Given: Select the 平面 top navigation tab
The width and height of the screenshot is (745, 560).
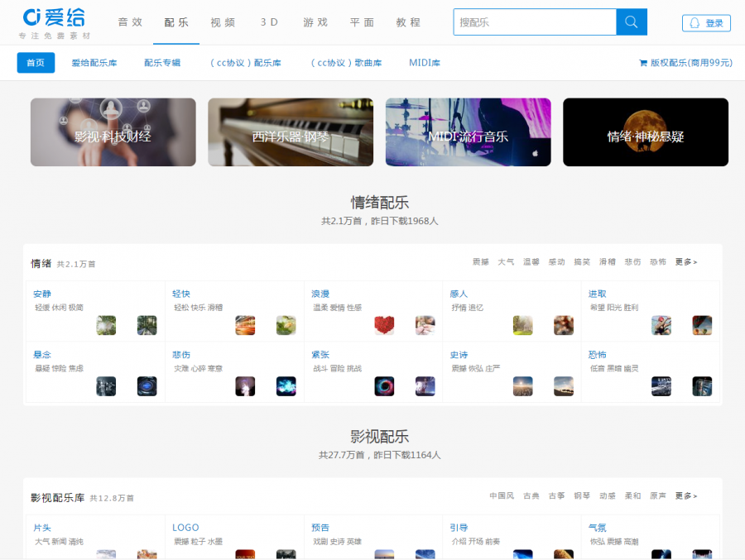Looking at the screenshot, I should coord(362,22).
